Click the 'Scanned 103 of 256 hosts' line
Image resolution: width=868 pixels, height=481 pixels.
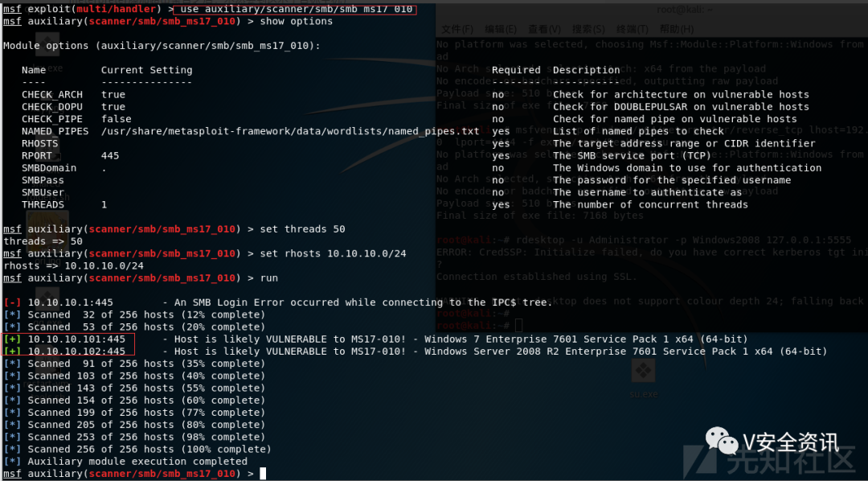134,375
